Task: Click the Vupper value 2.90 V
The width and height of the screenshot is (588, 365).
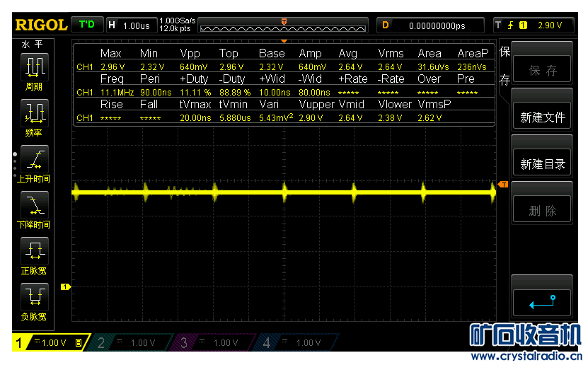Action: (311, 117)
